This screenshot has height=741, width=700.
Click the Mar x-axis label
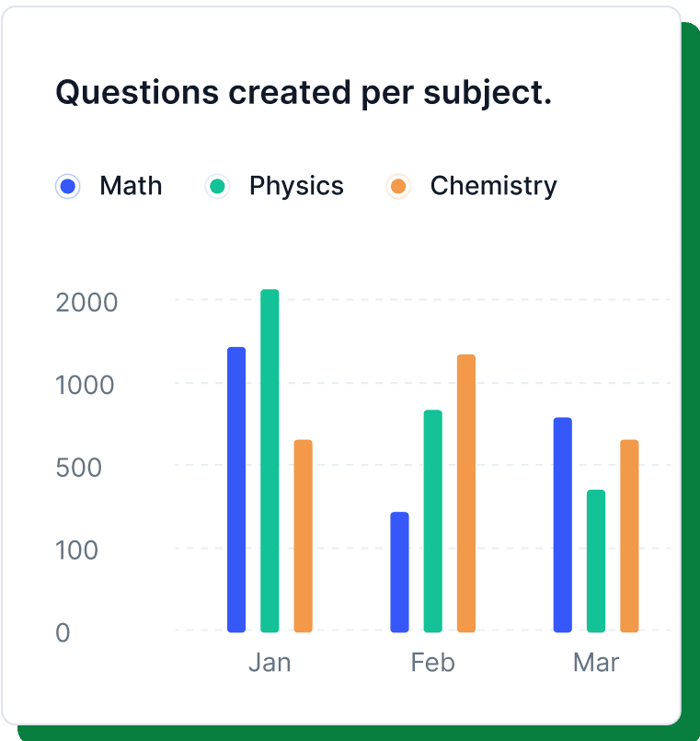[x=596, y=663]
